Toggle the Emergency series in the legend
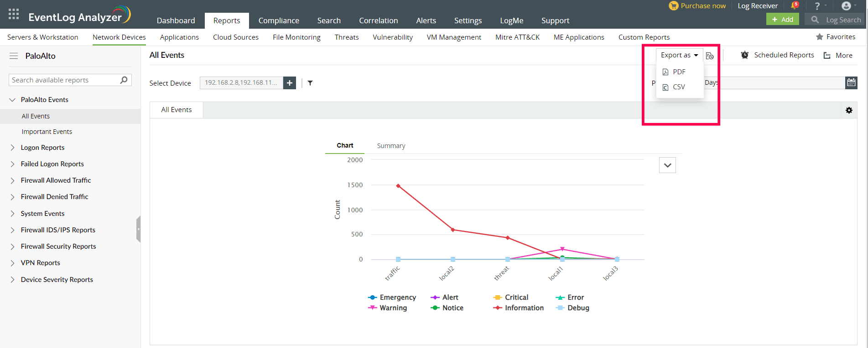Viewport: 868px width, 348px height. point(392,297)
